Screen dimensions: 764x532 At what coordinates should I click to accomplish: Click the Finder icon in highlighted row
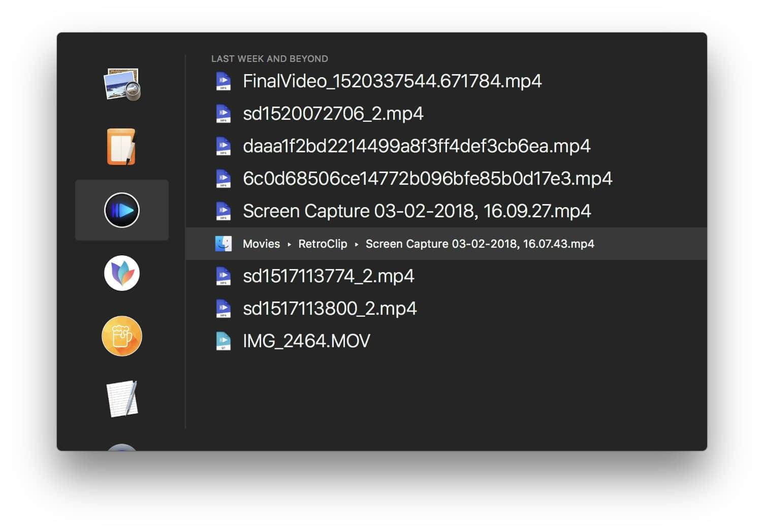(x=224, y=244)
